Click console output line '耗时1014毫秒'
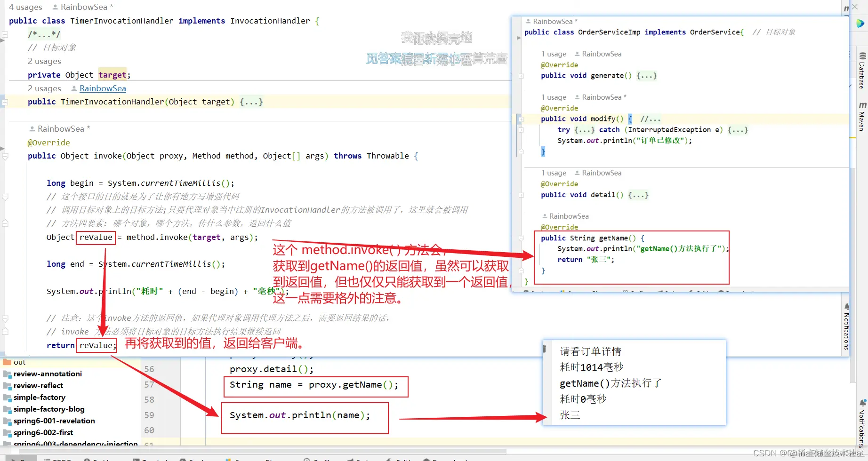 (592, 367)
